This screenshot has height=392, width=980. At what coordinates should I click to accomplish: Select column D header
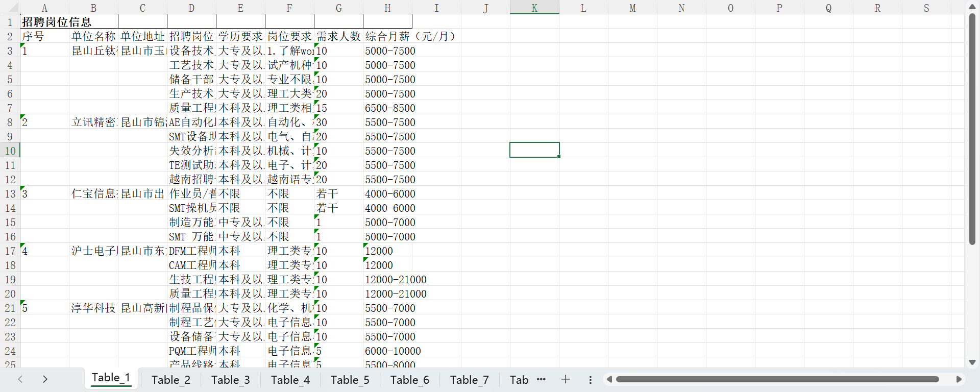click(191, 8)
